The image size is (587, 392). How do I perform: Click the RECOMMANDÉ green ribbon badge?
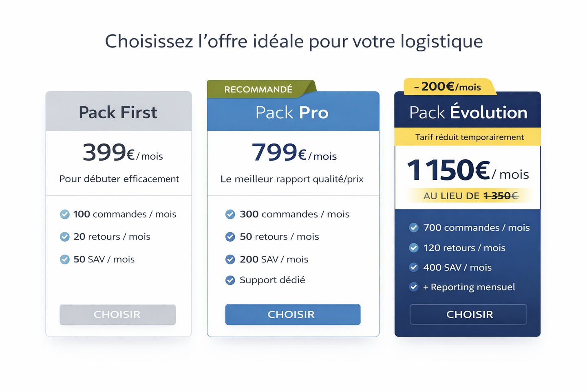(261, 89)
